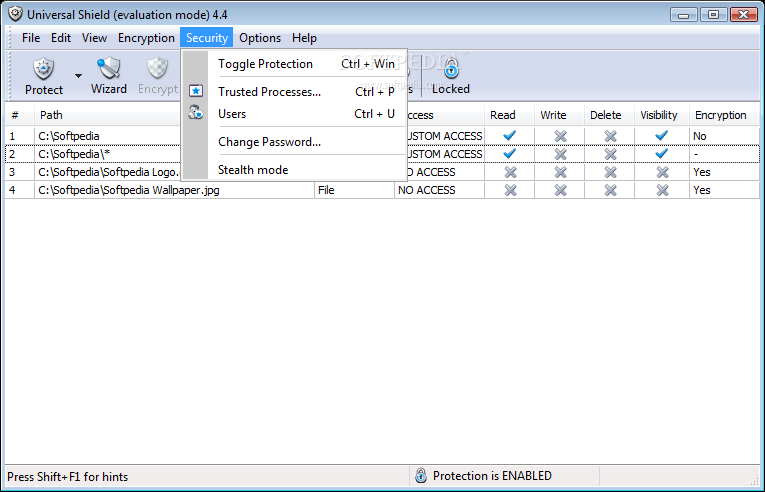This screenshot has height=492, width=765.
Task: Sort by the Visibility column header
Action: click(x=662, y=115)
